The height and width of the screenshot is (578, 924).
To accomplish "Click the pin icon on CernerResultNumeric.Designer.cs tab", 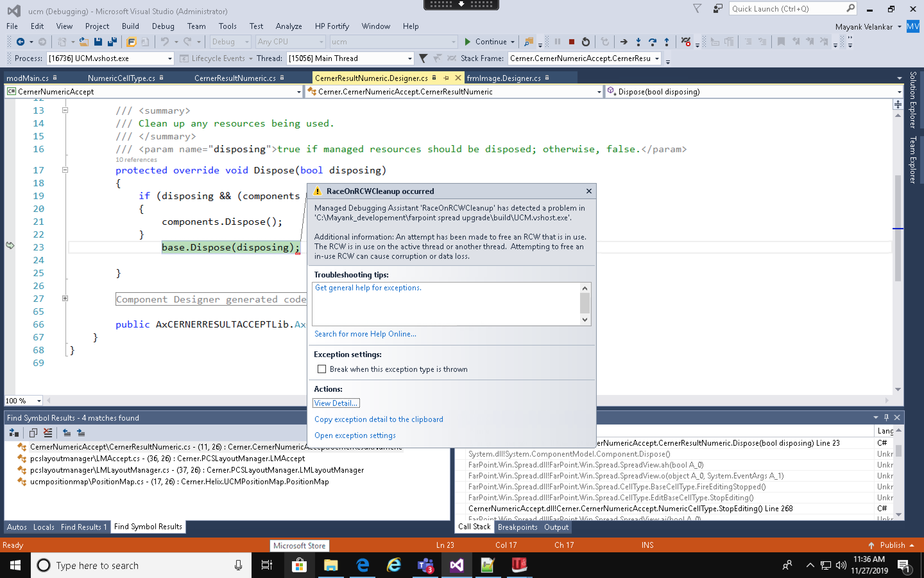I will (446, 78).
